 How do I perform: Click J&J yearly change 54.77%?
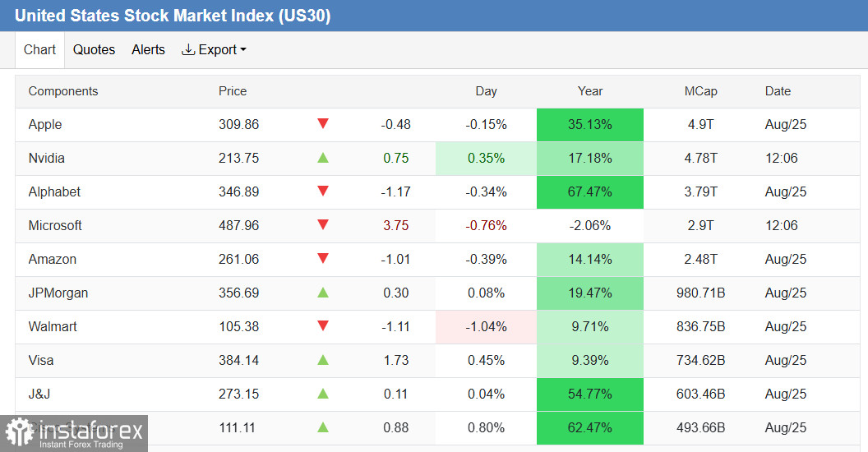pos(590,394)
